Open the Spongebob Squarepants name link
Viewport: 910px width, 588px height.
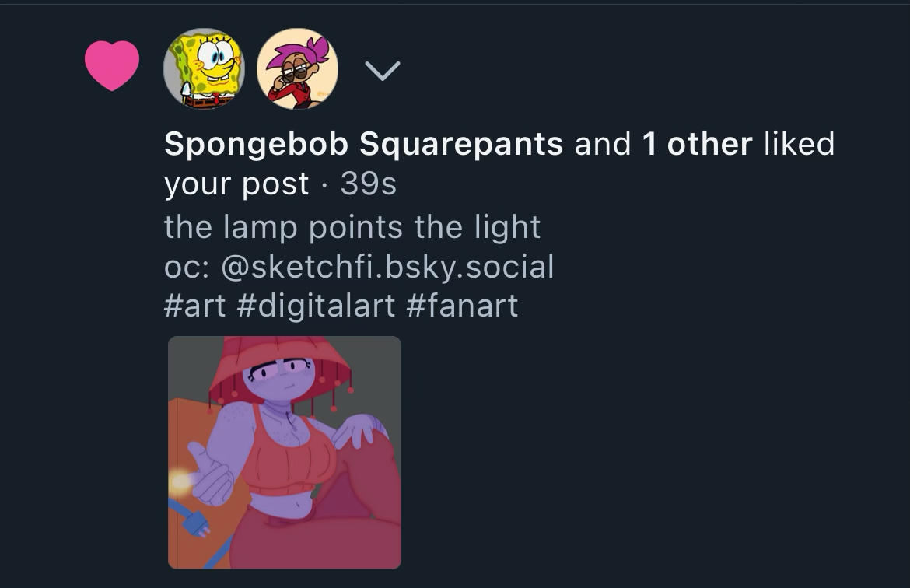point(363,144)
